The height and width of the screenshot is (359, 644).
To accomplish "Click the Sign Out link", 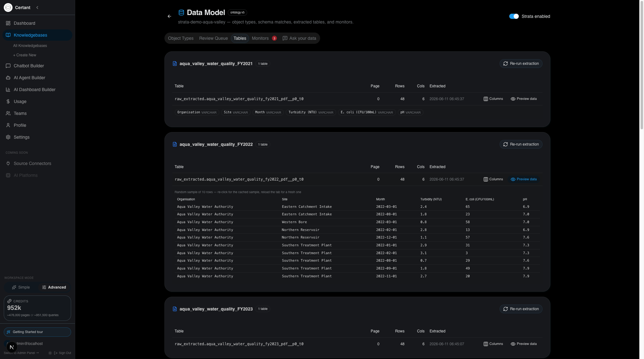I will pos(63,353).
